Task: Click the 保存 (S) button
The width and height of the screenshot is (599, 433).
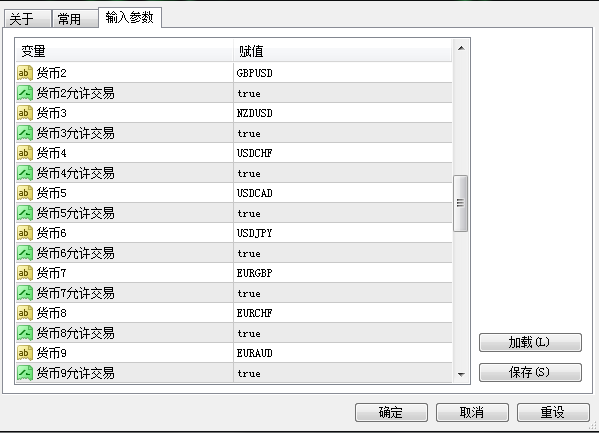Action: click(x=530, y=372)
